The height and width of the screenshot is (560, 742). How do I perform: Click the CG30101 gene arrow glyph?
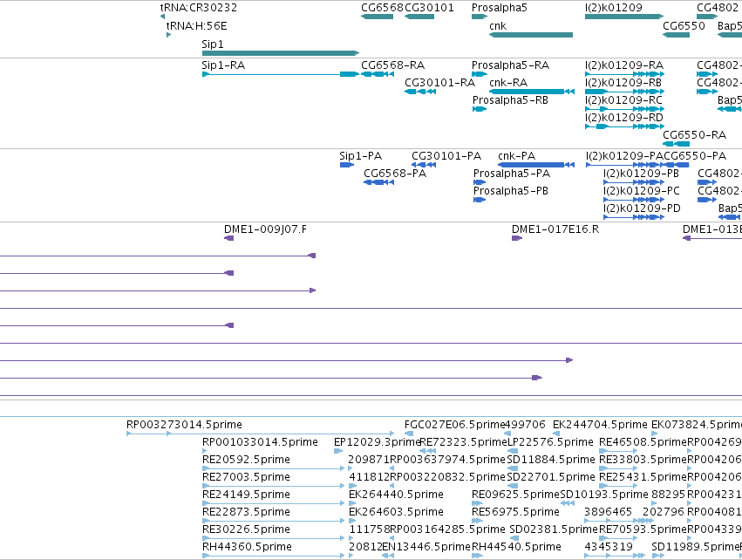pos(419,17)
